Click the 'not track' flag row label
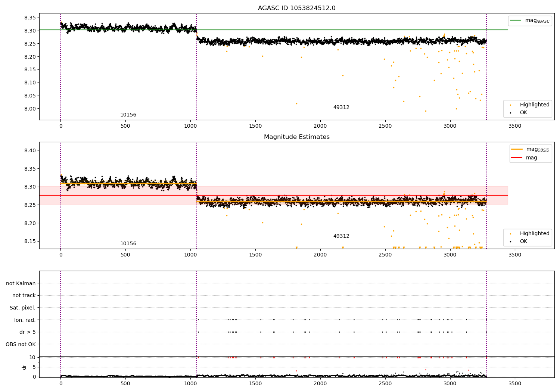 24,295
